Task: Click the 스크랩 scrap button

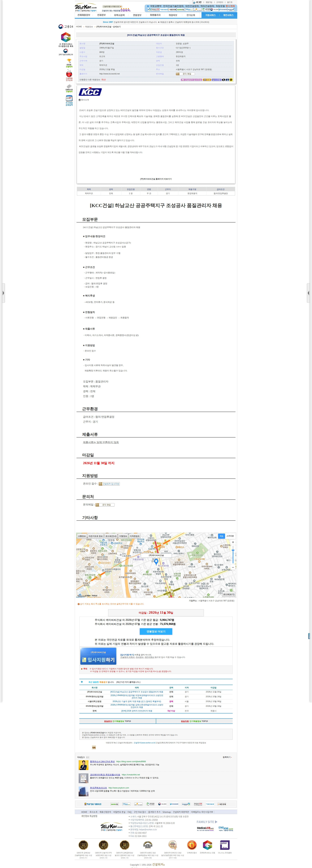Action: click(216, 80)
